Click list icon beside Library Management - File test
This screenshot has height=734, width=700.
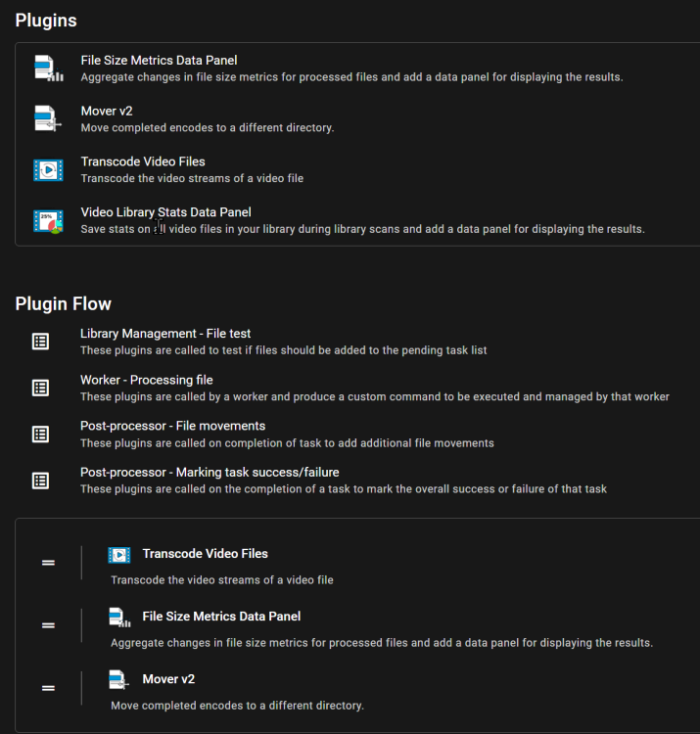point(41,342)
